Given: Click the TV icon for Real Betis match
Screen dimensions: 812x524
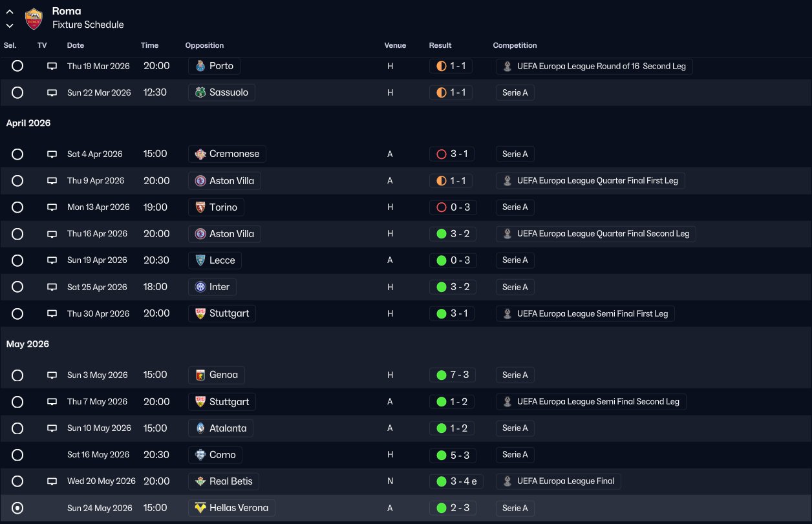Looking at the screenshot, I should 52,481.
